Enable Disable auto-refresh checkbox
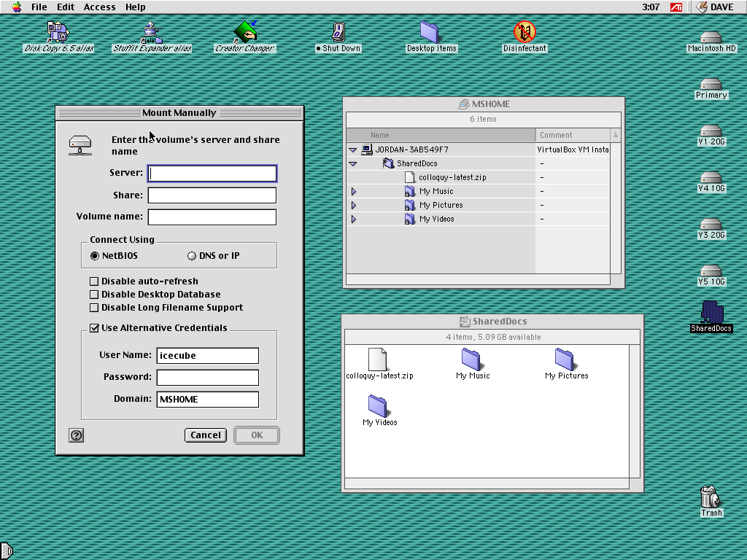 [x=94, y=281]
